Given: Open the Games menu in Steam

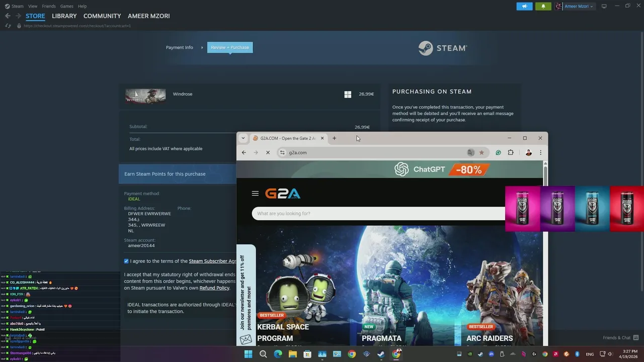Looking at the screenshot, I should point(66,6).
